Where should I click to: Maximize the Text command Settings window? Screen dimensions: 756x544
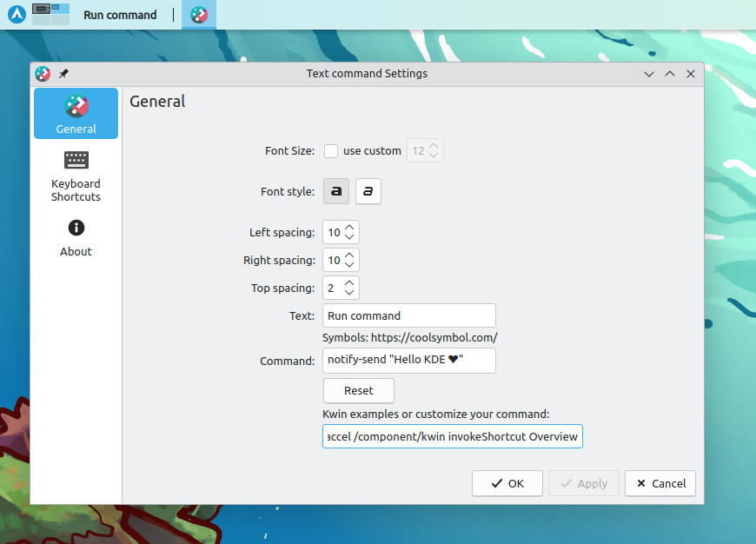[670, 74]
